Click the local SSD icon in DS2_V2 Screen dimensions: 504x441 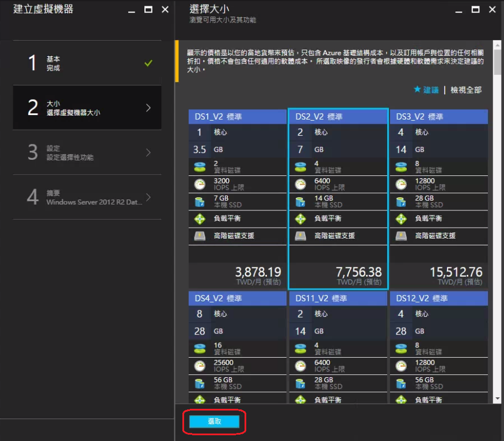coord(300,202)
